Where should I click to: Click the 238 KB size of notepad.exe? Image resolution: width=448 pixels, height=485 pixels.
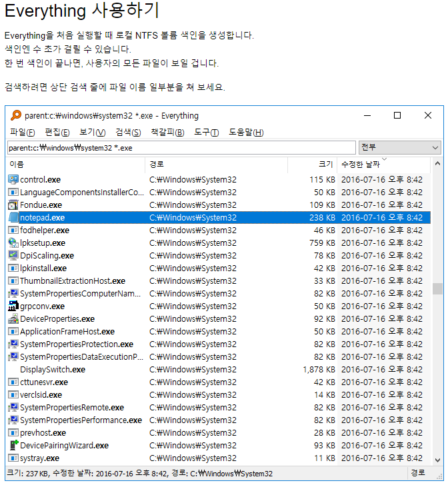322,217
